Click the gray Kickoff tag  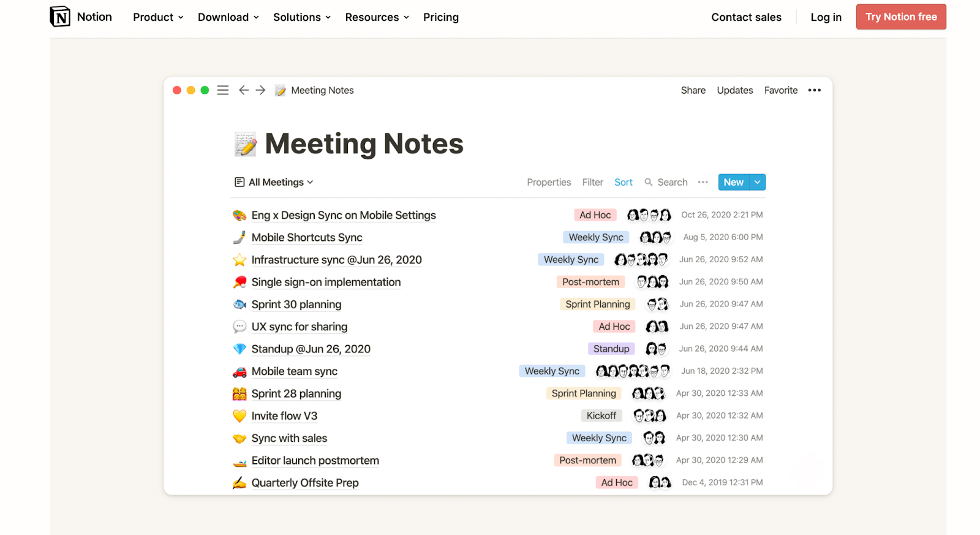point(601,415)
